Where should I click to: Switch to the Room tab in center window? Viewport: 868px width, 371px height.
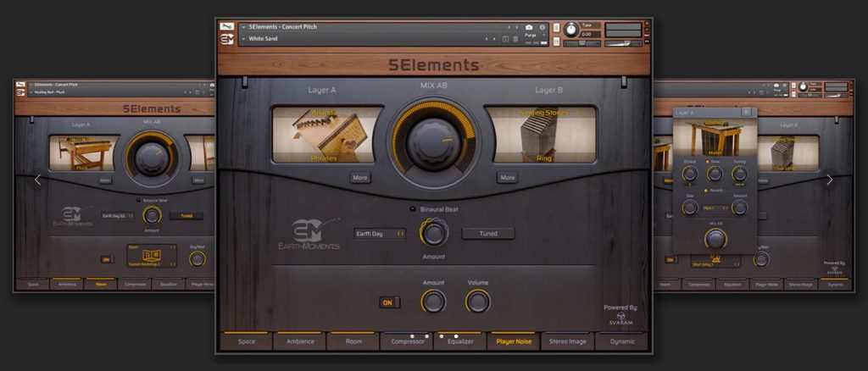tap(353, 341)
